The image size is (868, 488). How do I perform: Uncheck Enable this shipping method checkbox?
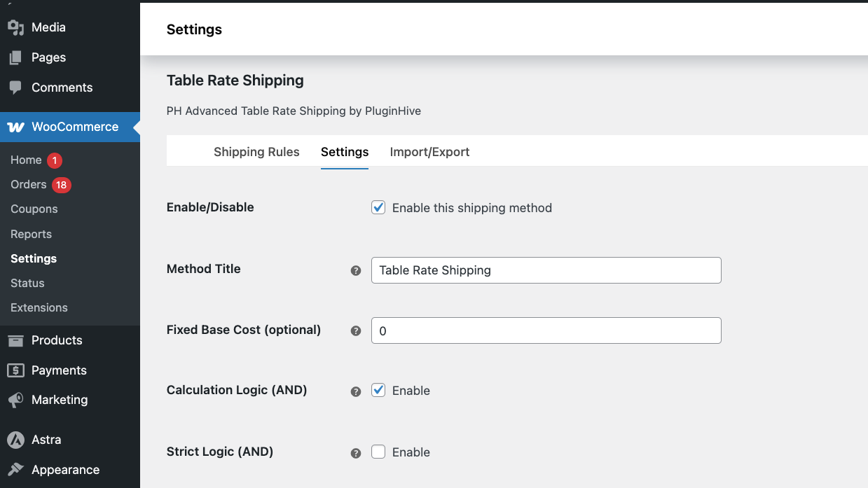pyautogui.click(x=378, y=207)
